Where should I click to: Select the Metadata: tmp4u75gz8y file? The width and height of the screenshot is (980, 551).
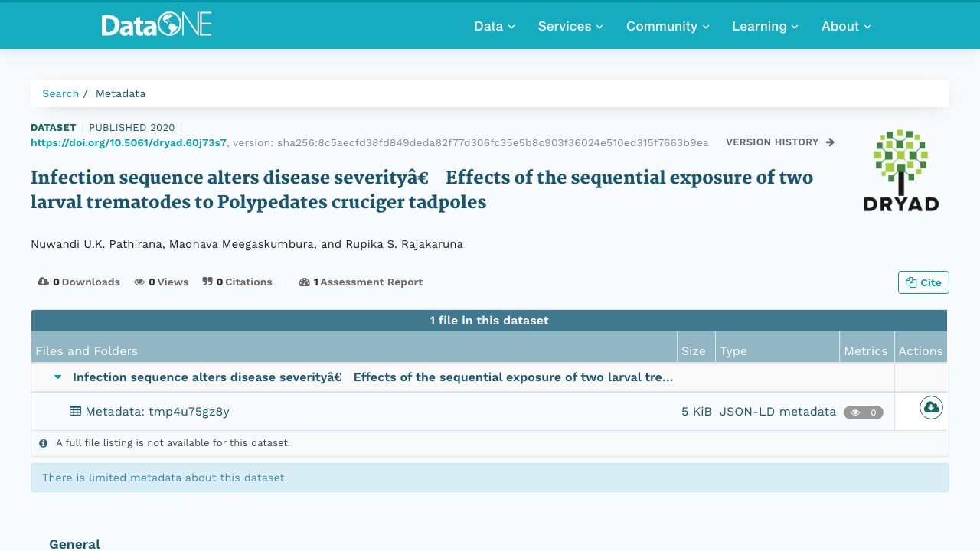157,412
